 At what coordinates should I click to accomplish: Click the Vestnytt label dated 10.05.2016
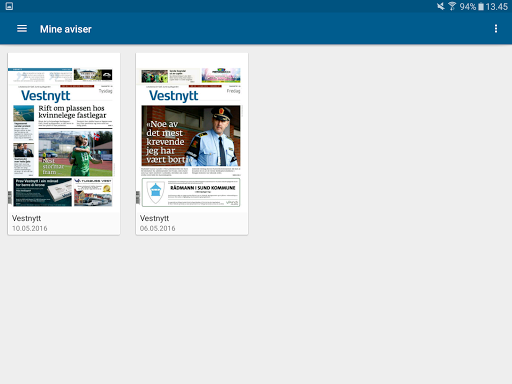(x=26, y=218)
